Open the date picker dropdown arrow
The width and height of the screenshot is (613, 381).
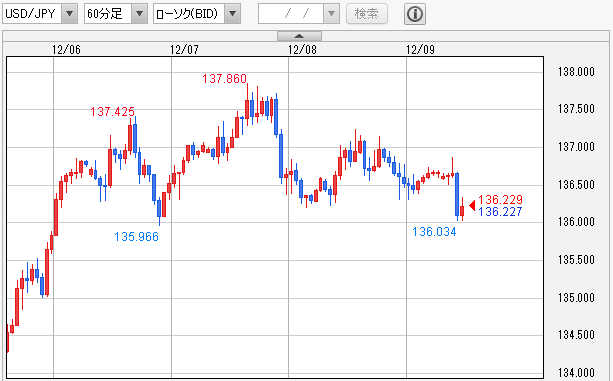pos(332,14)
